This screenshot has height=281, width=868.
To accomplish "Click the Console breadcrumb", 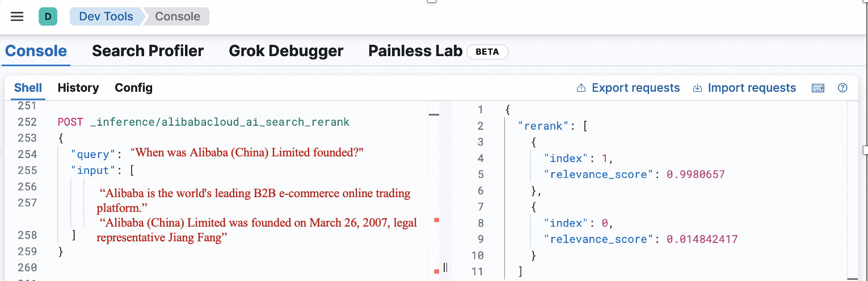I will tap(177, 16).
